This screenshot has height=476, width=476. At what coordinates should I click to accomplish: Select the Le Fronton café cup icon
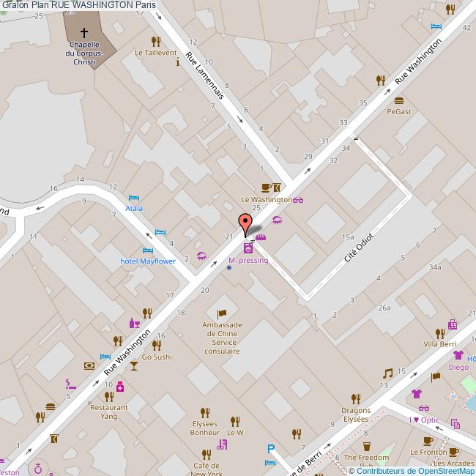tap(429, 440)
